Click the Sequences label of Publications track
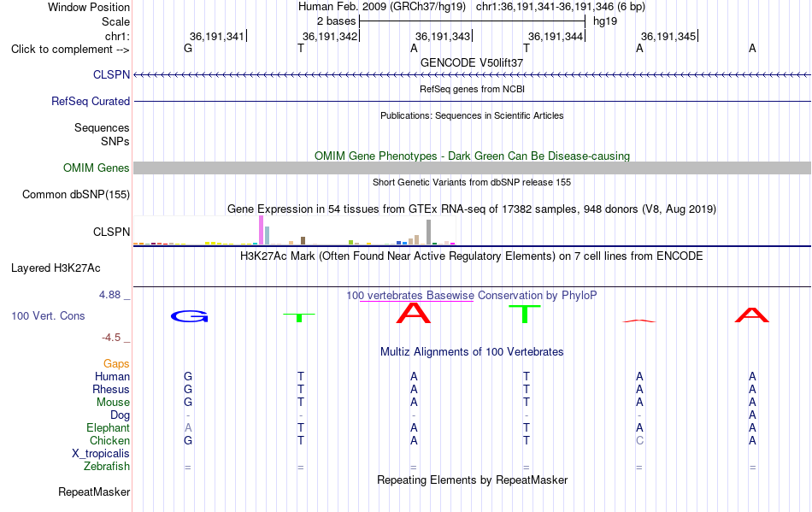The height and width of the screenshot is (512, 812). (102, 128)
